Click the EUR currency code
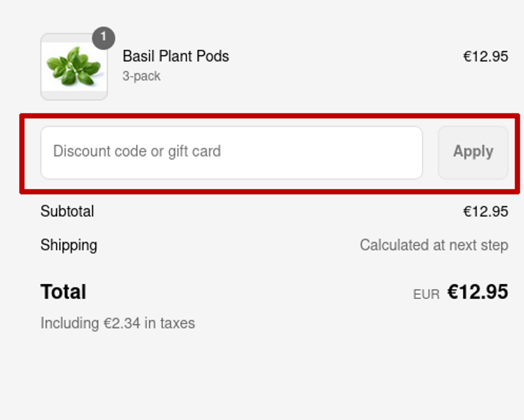This screenshot has height=420, width=524. click(426, 295)
